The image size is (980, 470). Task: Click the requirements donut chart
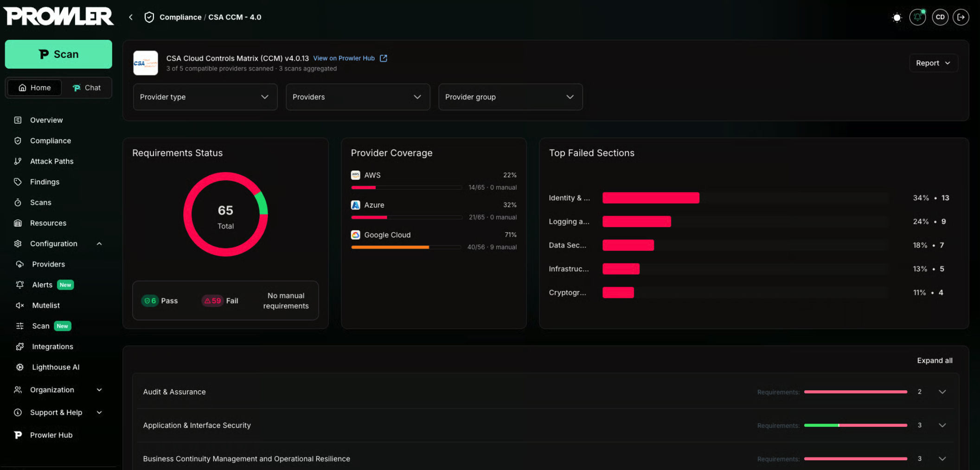(225, 214)
